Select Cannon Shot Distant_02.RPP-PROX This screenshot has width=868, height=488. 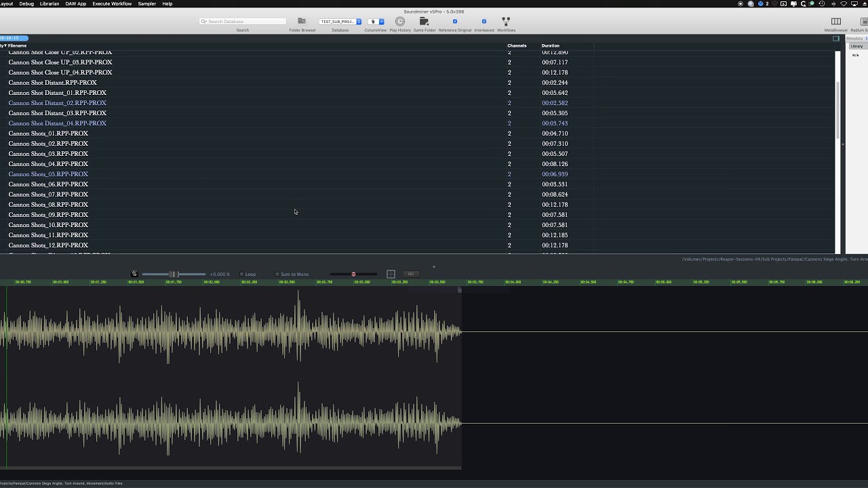pos(58,103)
